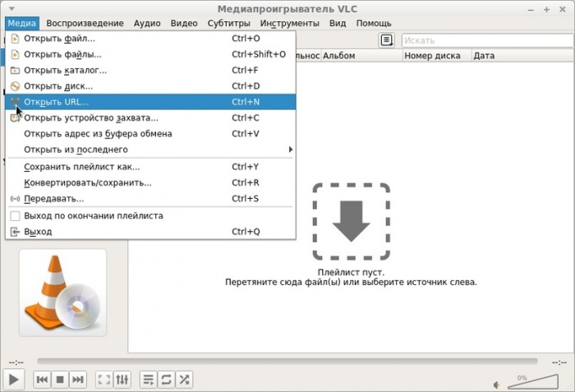The height and width of the screenshot is (392, 575).
Task: Select 'Открыть URL...' highlighted entry
Action: pyautogui.click(x=150, y=102)
